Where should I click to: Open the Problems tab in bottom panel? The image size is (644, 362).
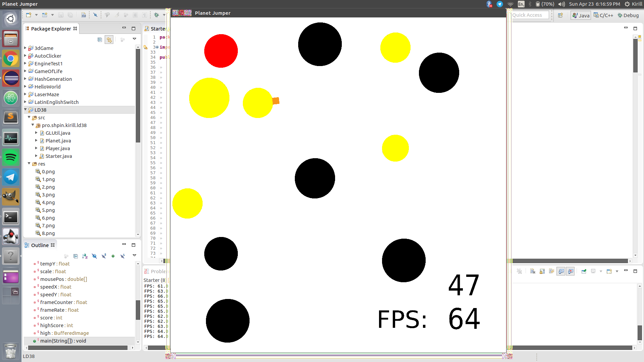(156, 271)
